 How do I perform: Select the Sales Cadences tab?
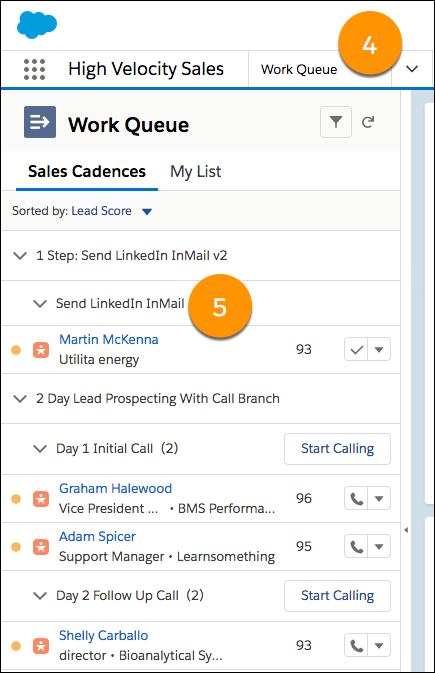87,172
